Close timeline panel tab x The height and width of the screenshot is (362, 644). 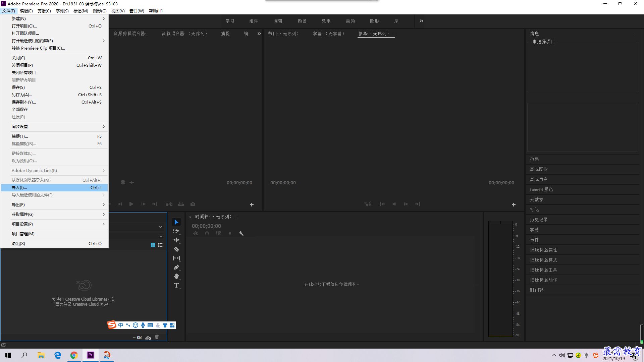click(x=190, y=217)
